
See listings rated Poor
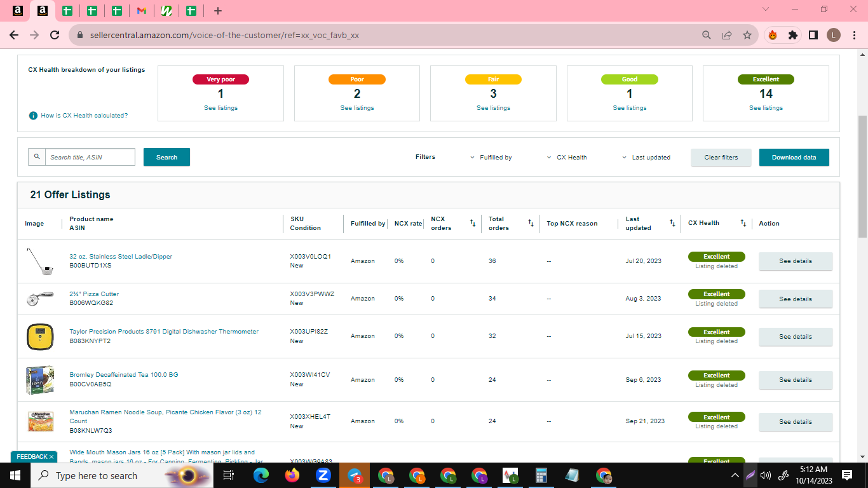(x=357, y=108)
